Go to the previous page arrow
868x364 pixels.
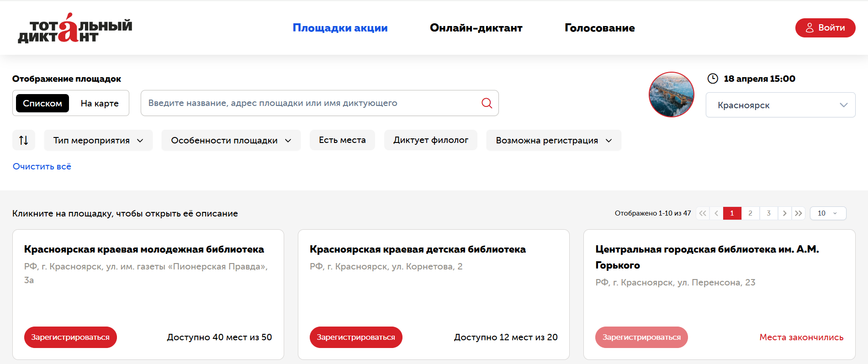pyautogui.click(x=716, y=213)
